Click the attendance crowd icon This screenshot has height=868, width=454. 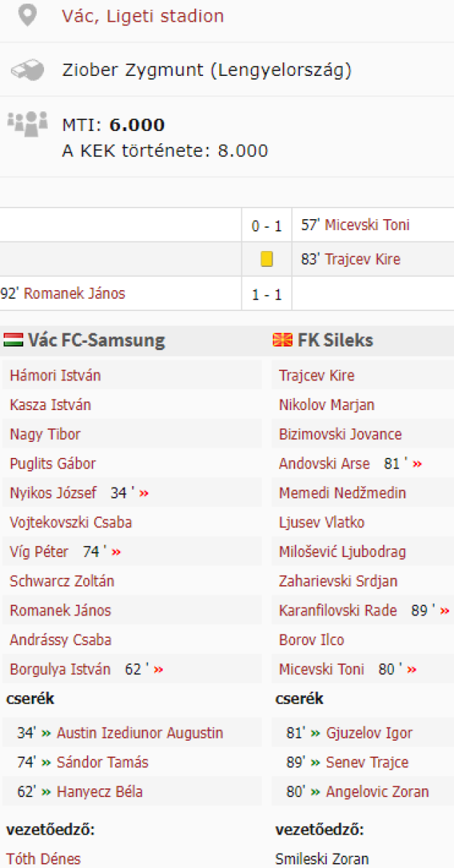[27, 124]
